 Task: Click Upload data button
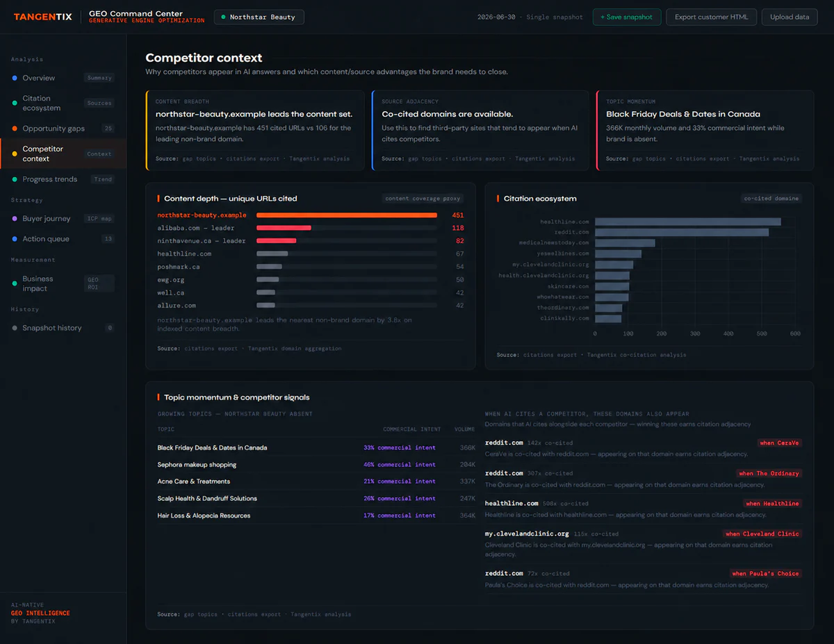pos(790,17)
